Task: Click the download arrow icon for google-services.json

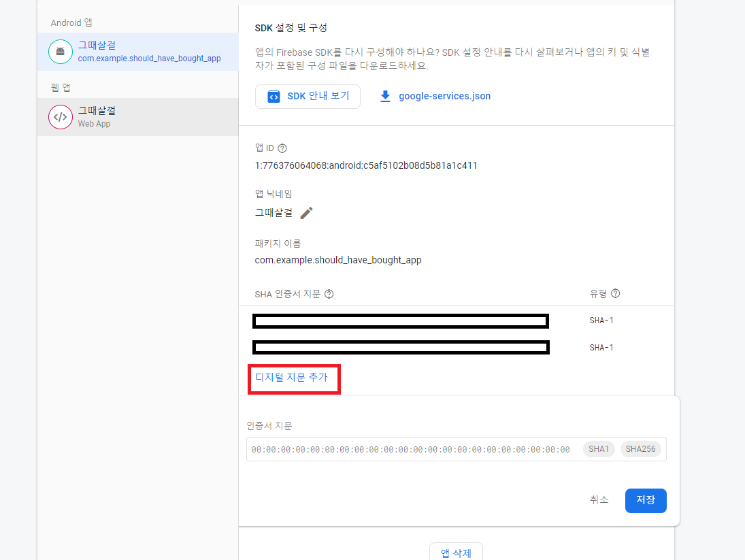Action: pos(385,97)
